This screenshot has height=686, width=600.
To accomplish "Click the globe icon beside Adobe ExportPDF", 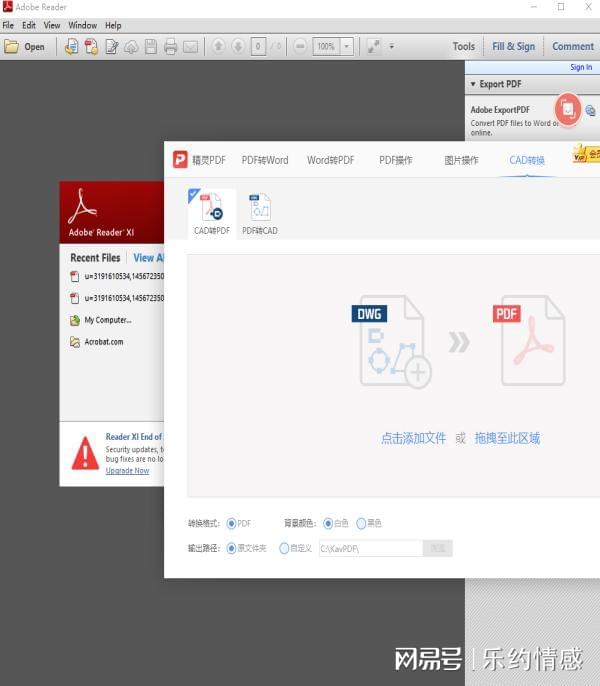I will [590, 110].
